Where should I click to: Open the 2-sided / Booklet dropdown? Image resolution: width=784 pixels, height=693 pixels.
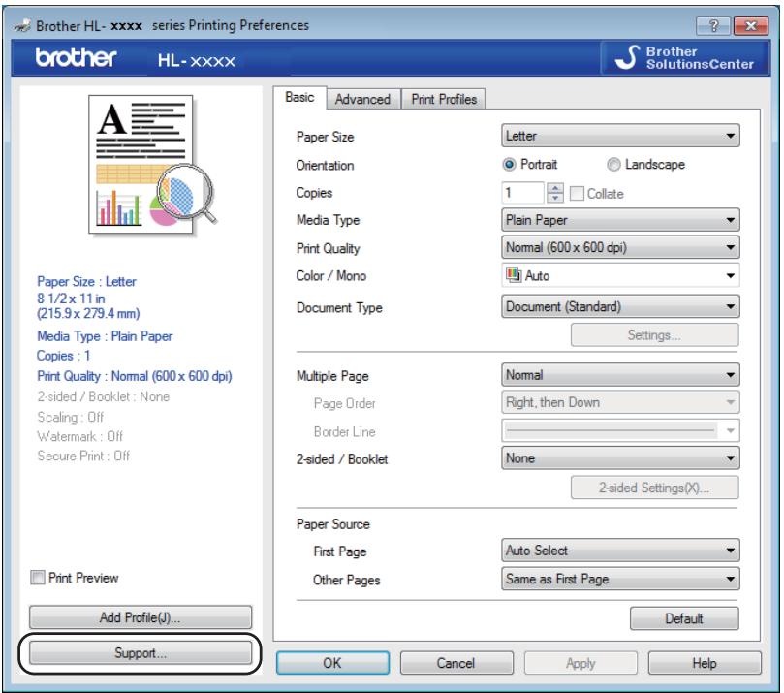620,458
